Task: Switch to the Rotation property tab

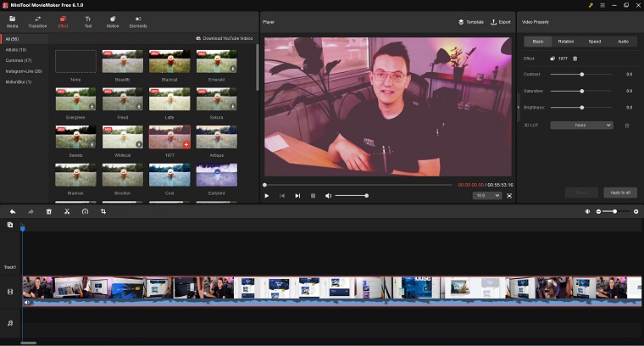Action: click(x=566, y=42)
